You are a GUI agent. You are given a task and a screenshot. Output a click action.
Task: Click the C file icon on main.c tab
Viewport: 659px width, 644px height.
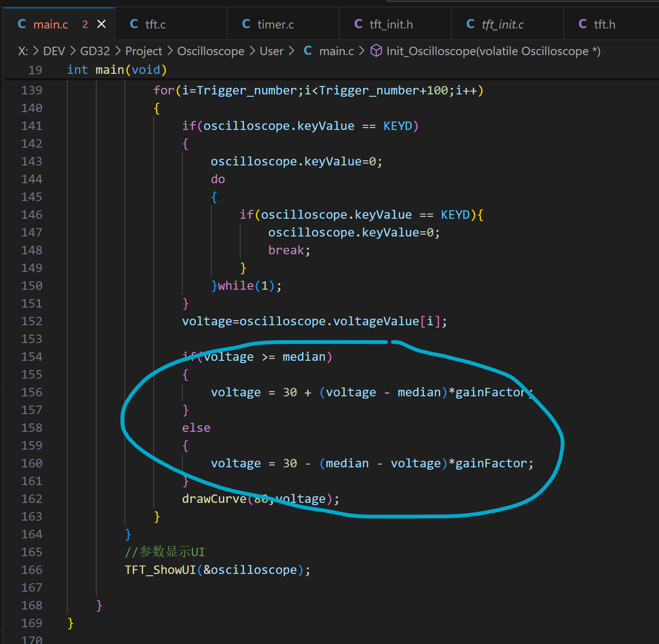[21, 24]
